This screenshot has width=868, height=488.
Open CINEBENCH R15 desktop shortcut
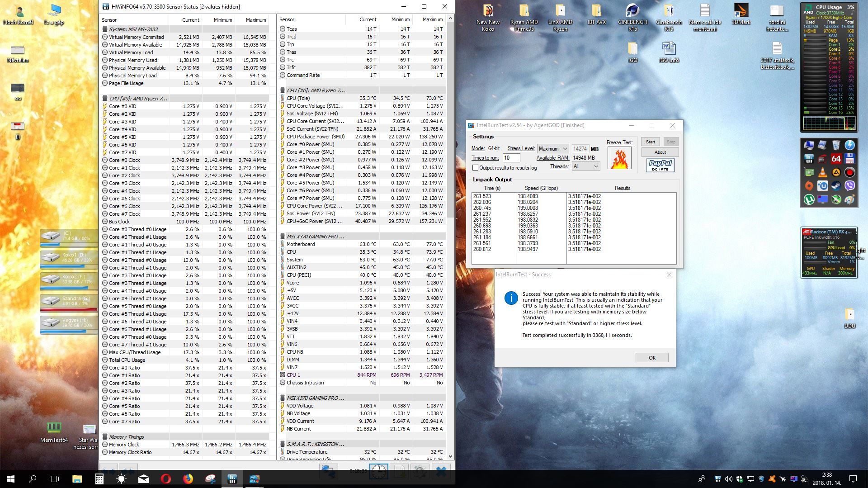[632, 18]
